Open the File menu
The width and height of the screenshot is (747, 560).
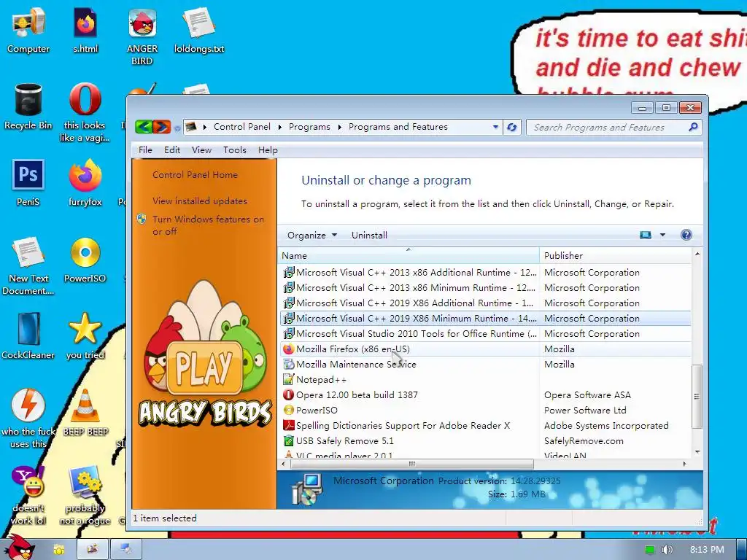[145, 150]
